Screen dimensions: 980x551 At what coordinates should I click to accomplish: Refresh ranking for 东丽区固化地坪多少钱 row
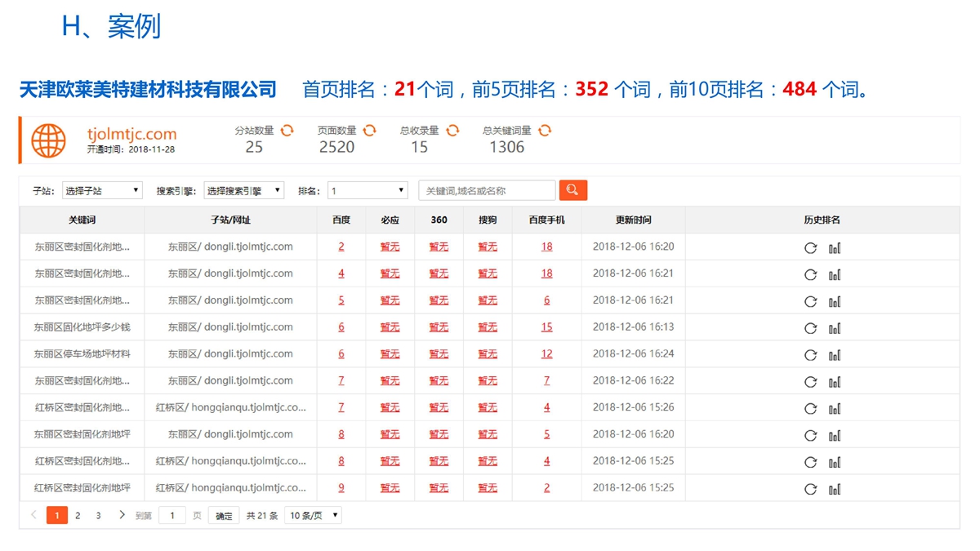tap(810, 328)
